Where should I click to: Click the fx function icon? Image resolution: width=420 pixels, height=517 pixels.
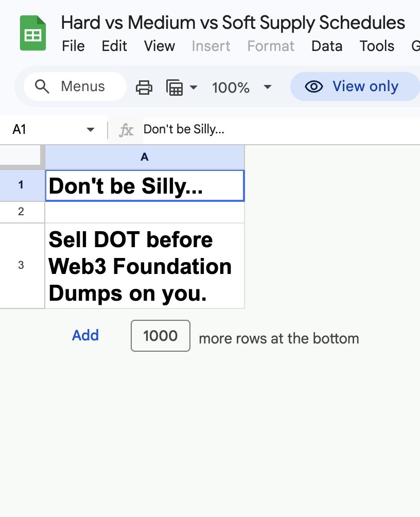pos(126,130)
